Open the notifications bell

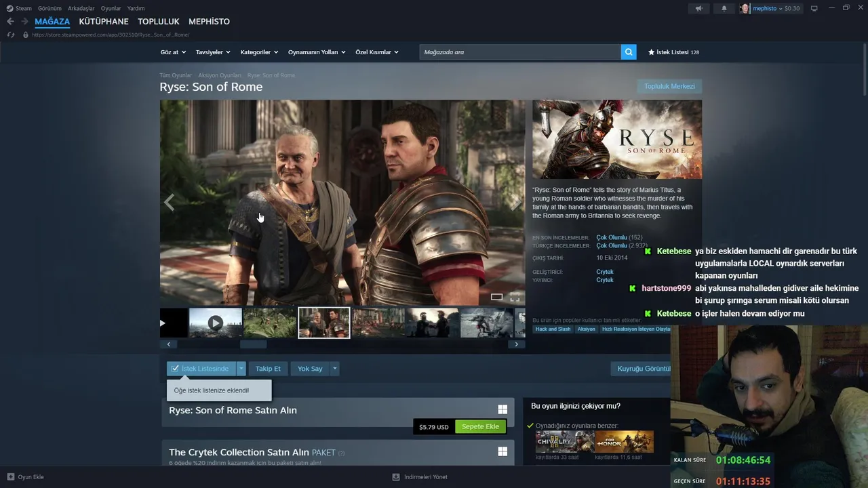pos(724,8)
